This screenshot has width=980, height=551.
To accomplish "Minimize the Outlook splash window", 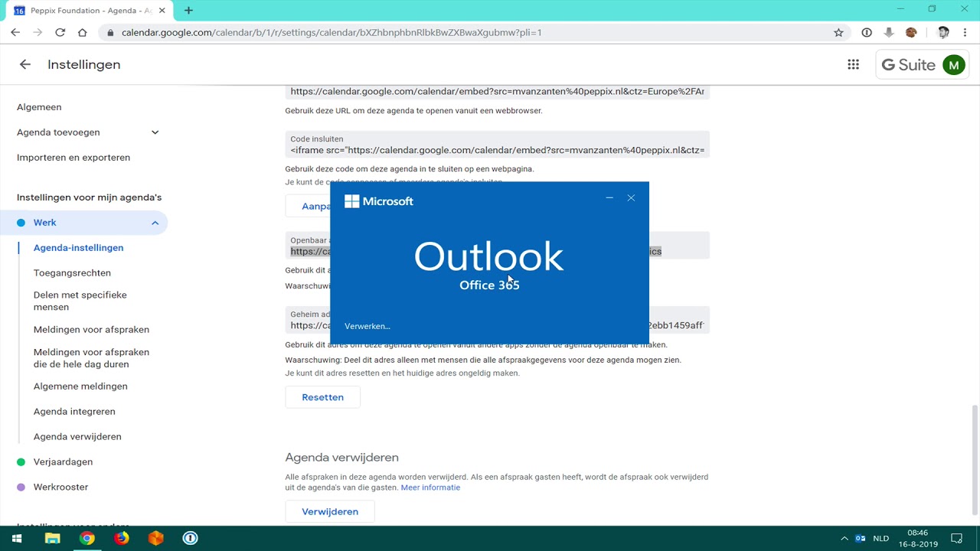I will (x=609, y=198).
